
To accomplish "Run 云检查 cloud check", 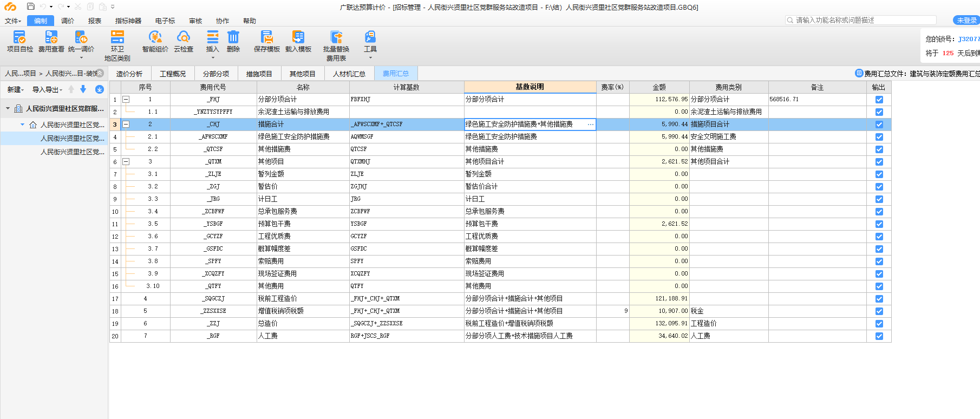I will (x=184, y=41).
